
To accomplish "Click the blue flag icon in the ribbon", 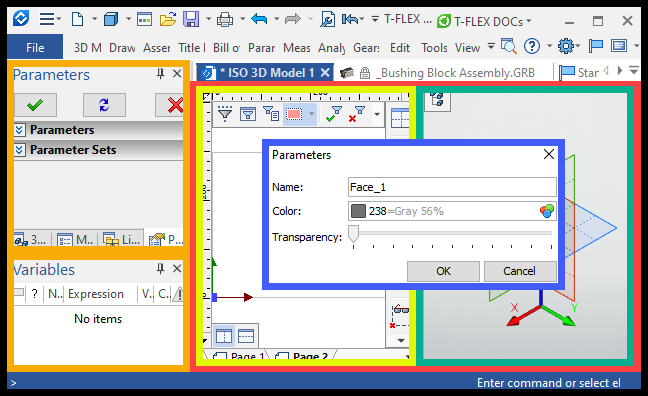I will (x=596, y=46).
